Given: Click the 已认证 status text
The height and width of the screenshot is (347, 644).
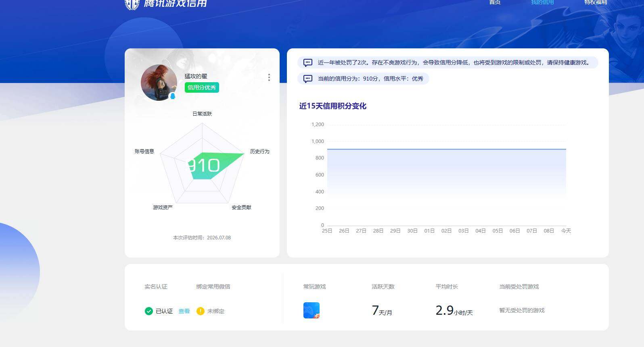Looking at the screenshot, I should [x=164, y=311].
